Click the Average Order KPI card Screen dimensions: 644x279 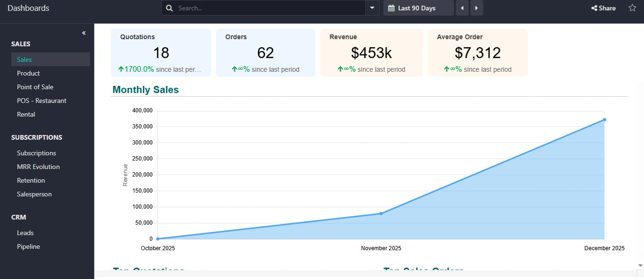pos(477,52)
